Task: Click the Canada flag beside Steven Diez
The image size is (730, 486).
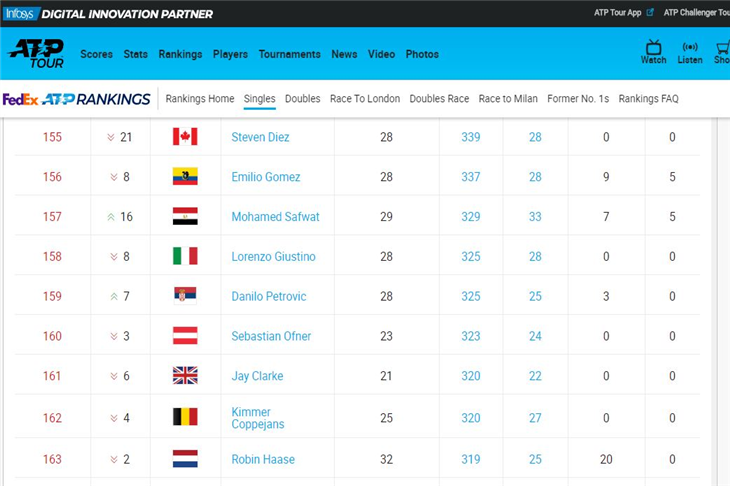Action: click(x=185, y=137)
